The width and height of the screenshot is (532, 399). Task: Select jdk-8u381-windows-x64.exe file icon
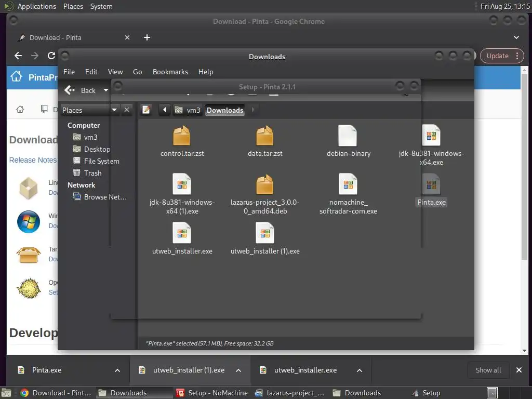click(x=431, y=135)
